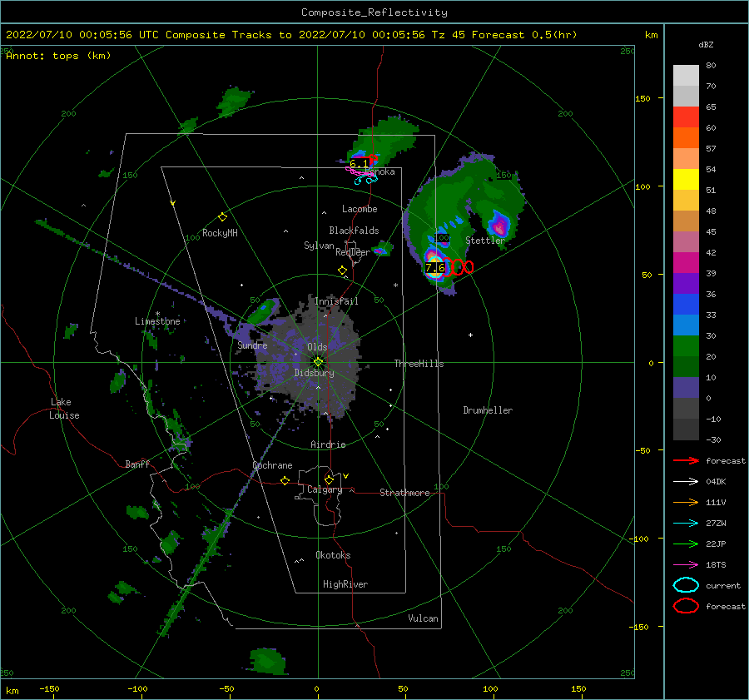749x700 pixels.
Task: Click the cyan current ellipse in legend
Action: pyautogui.click(x=686, y=585)
